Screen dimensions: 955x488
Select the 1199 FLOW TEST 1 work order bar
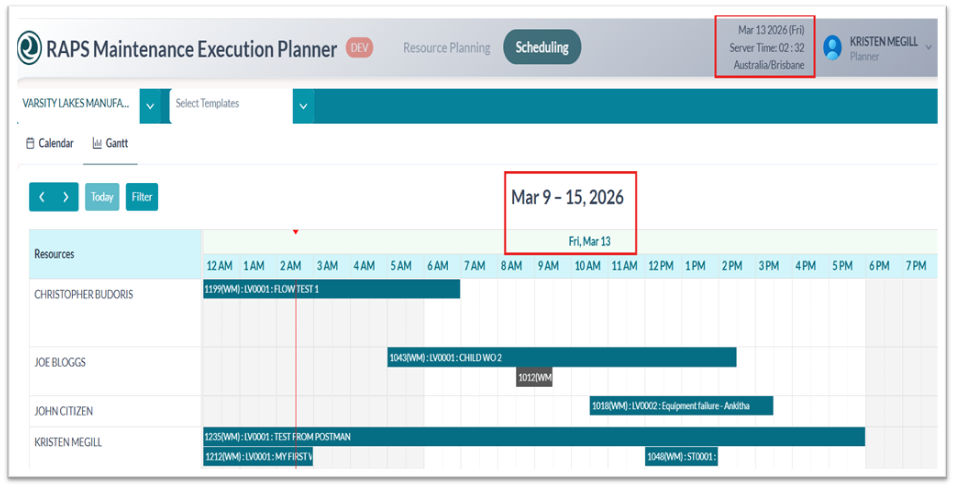pos(331,289)
